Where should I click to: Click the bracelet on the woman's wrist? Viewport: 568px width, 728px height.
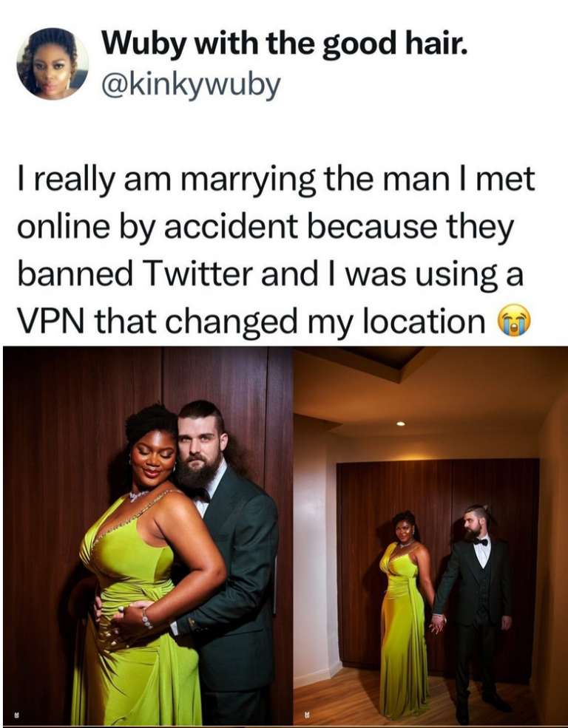pos(146,619)
